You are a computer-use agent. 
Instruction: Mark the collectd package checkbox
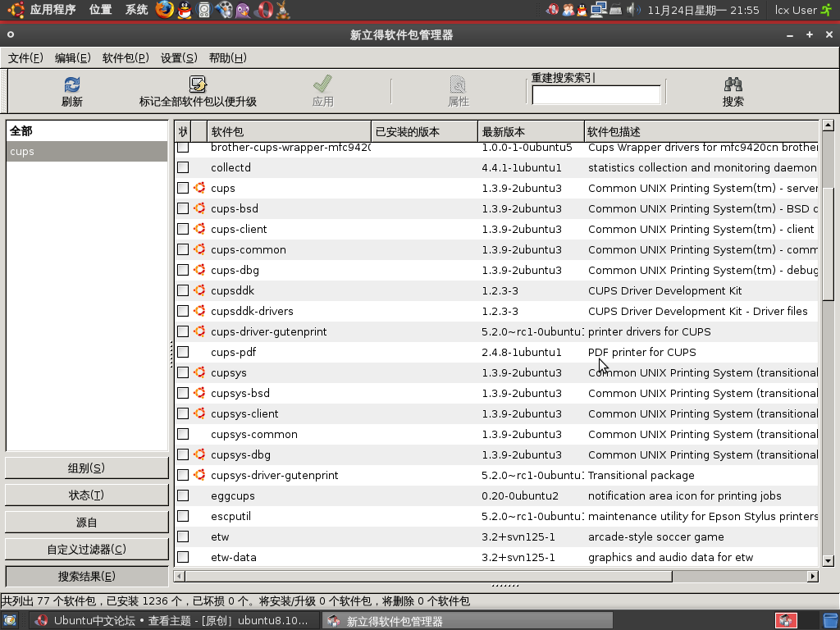(x=183, y=167)
